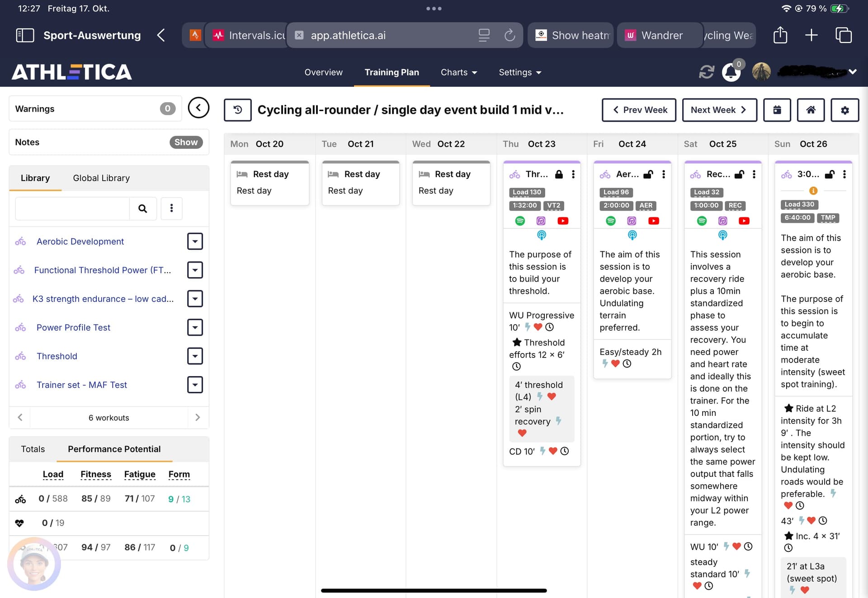This screenshot has width=868, height=598.
Task: Click the library search magnifier icon
Action: [x=142, y=208]
